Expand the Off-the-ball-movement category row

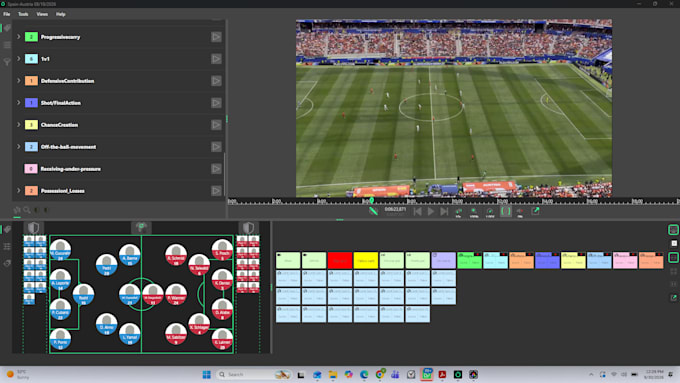pyautogui.click(x=19, y=147)
